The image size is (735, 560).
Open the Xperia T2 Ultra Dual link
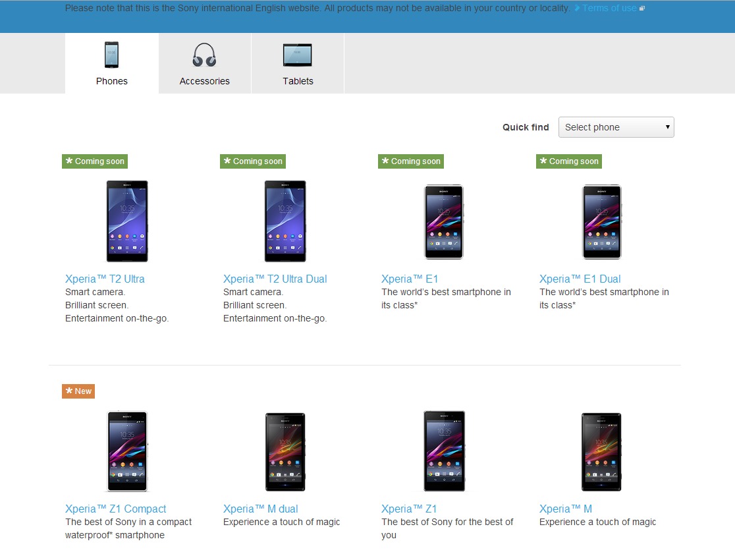pos(275,279)
